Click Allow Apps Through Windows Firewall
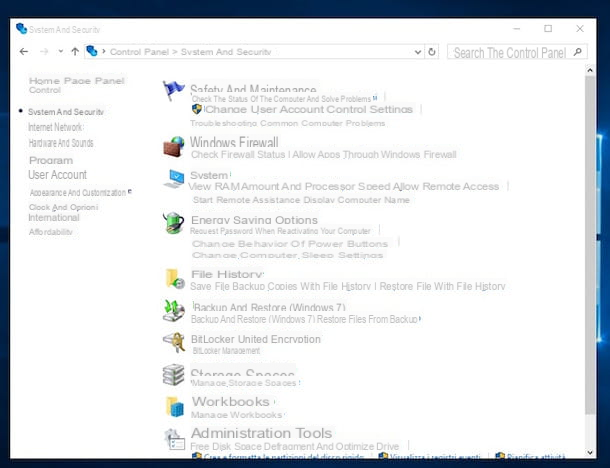 coord(374,154)
